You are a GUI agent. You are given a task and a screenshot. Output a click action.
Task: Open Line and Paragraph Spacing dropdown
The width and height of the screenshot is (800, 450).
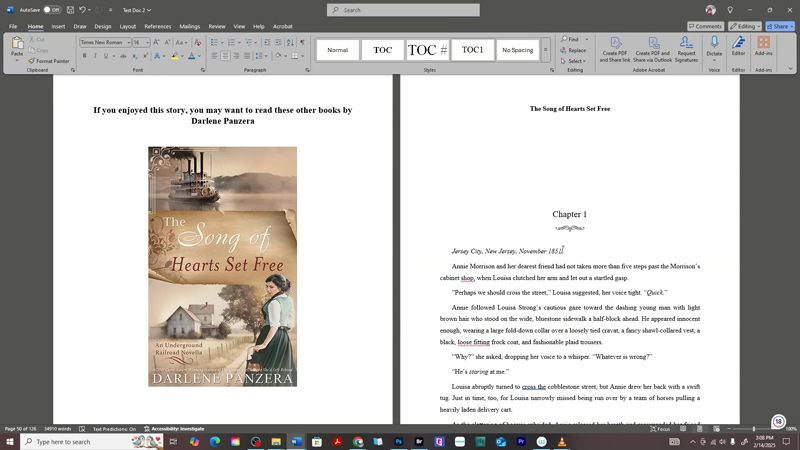261,56
